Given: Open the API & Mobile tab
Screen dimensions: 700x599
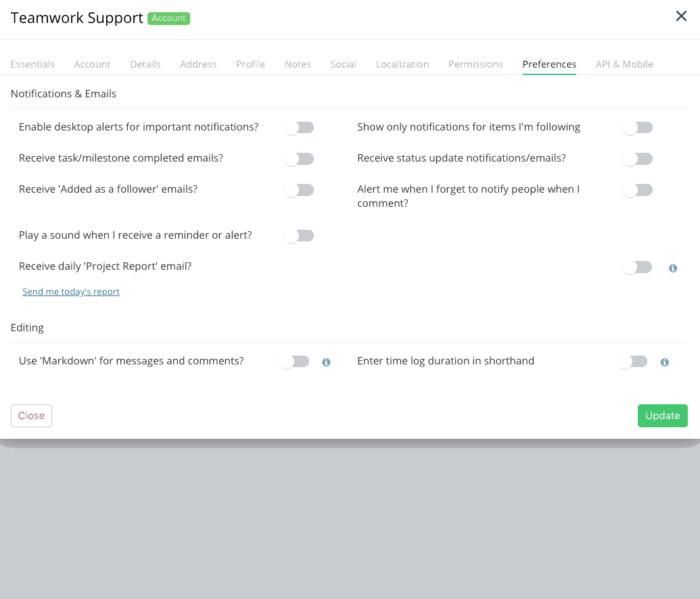Looking at the screenshot, I should (624, 64).
